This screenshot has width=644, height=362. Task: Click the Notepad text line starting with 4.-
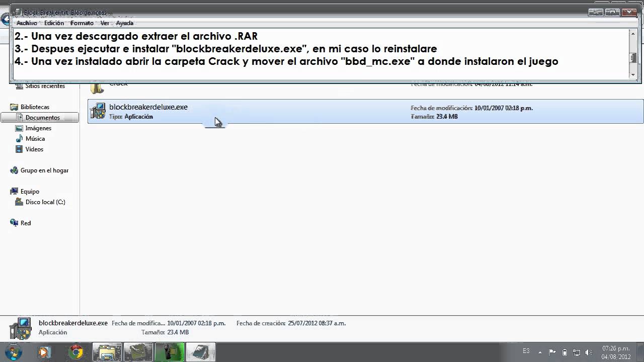(286, 61)
